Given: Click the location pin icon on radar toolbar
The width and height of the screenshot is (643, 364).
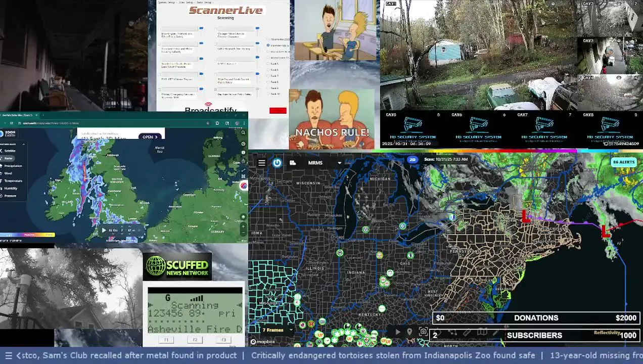Looking at the screenshot, I should (409, 332).
